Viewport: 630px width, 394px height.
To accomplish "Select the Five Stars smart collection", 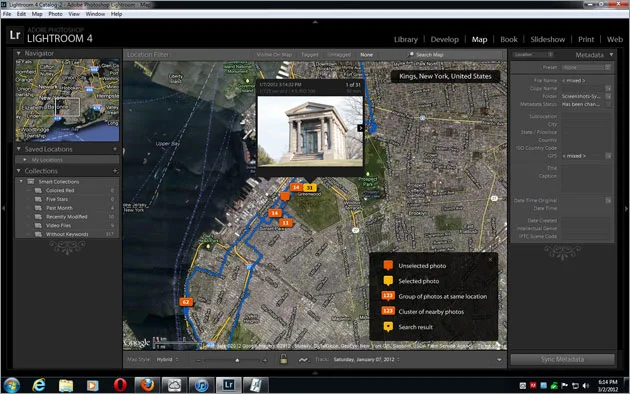I will pyautogui.click(x=57, y=199).
